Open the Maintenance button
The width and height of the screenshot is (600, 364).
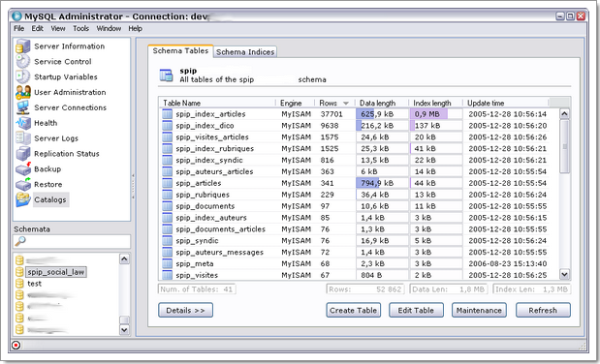(479, 310)
